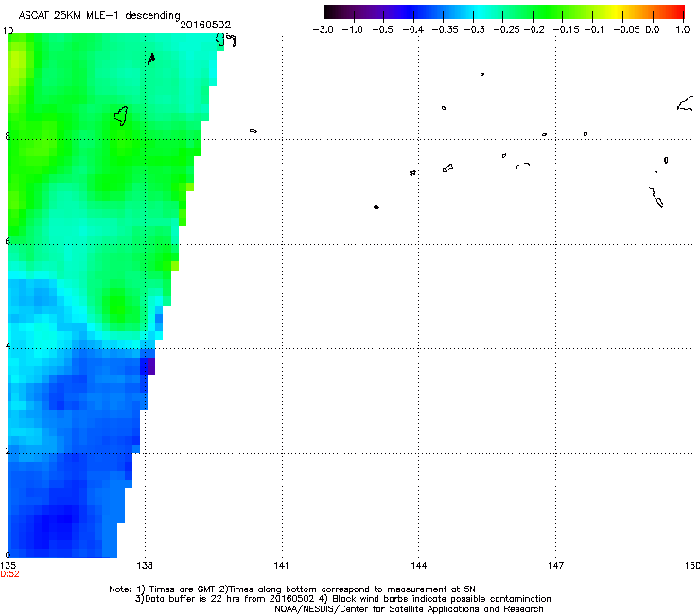Viewport: 700px width, 615px height.
Task: Click the latitude label 8
Action: click(8, 136)
